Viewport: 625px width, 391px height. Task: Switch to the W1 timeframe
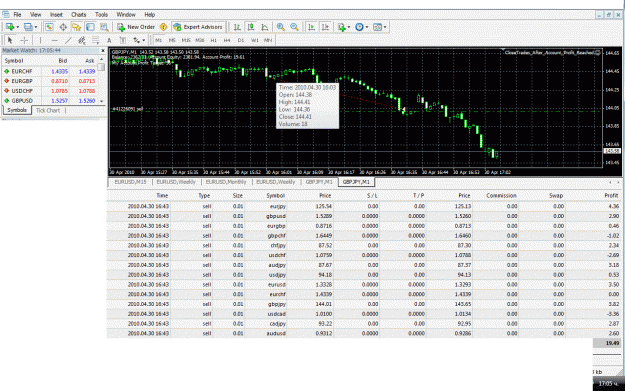click(255, 40)
